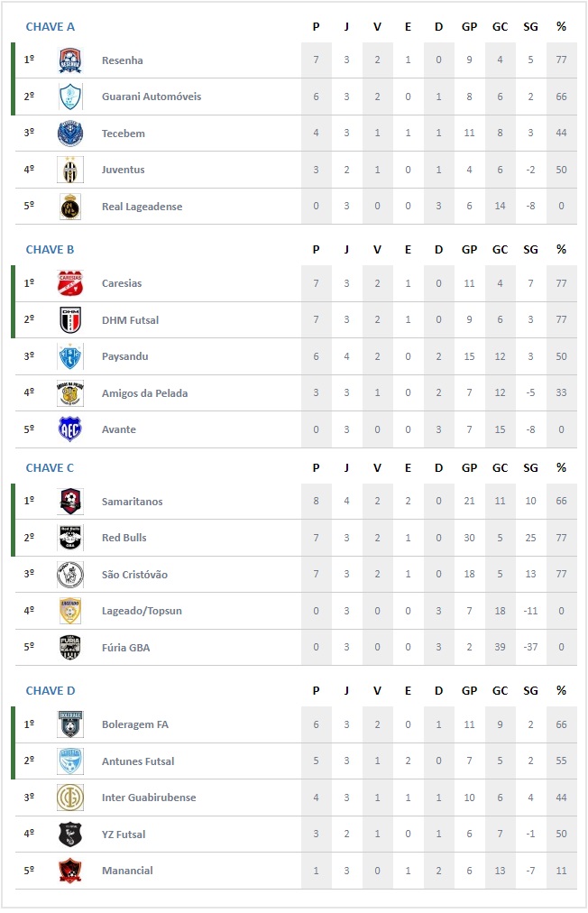Open the Caresias team logo
The width and height of the screenshot is (588, 913).
tap(70, 283)
